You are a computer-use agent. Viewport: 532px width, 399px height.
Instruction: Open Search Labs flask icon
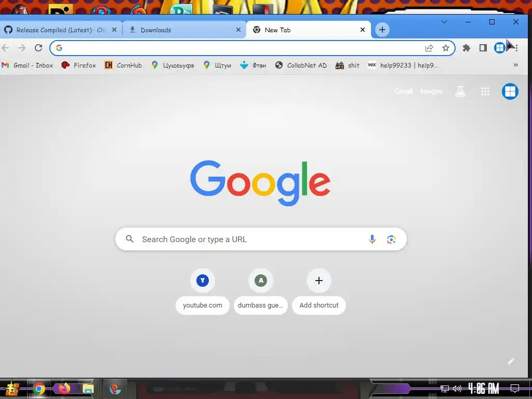[x=460, y=91]
